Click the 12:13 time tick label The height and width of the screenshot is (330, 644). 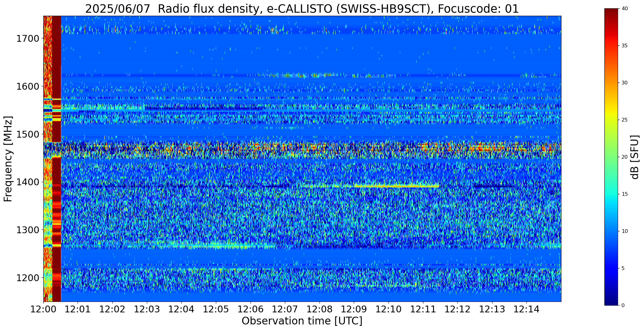pyautogui.click(x=492, y=309)
